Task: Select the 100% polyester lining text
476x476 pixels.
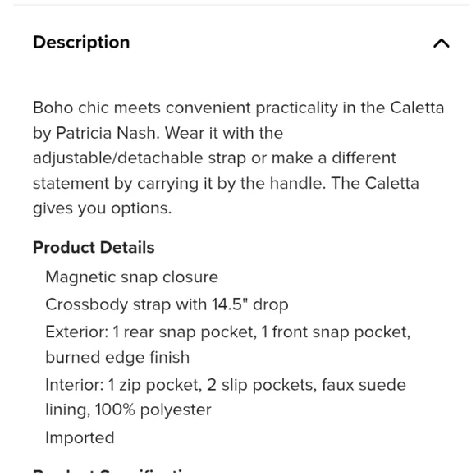Action: [x=128, y=410]
